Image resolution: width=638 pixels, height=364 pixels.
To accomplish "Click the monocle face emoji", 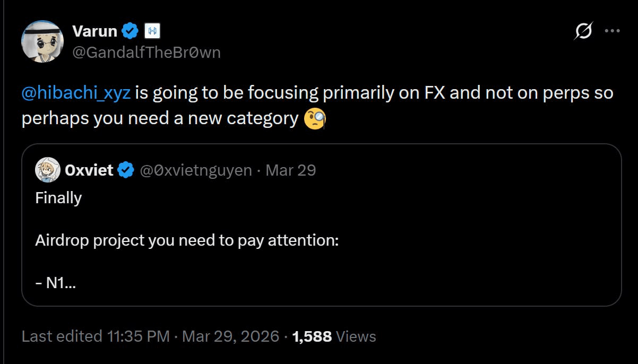I will point(314,118).
